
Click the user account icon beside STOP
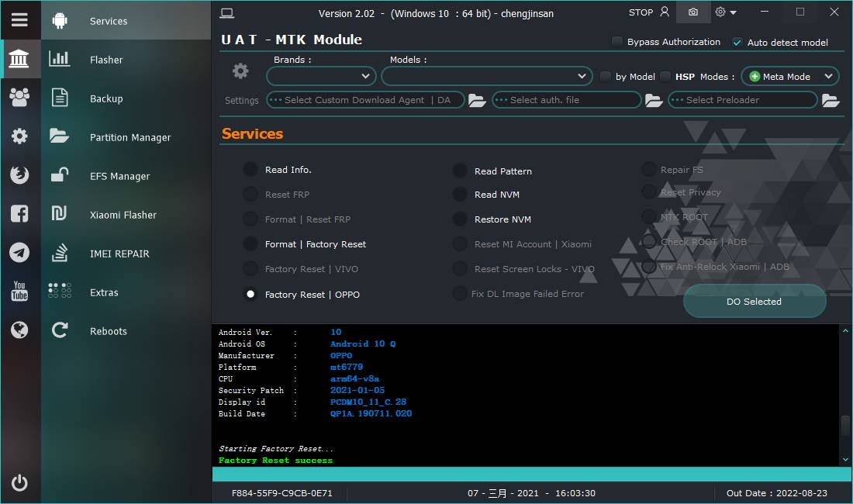click(665, 12)
